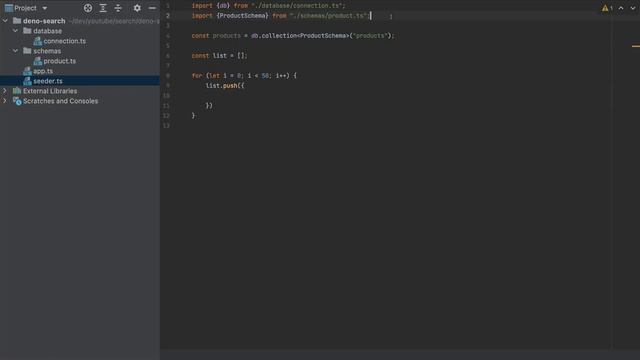Click the TypeScript file icon of connection.ts
This screenshot has width=640, height=360.
pos(38,41)
